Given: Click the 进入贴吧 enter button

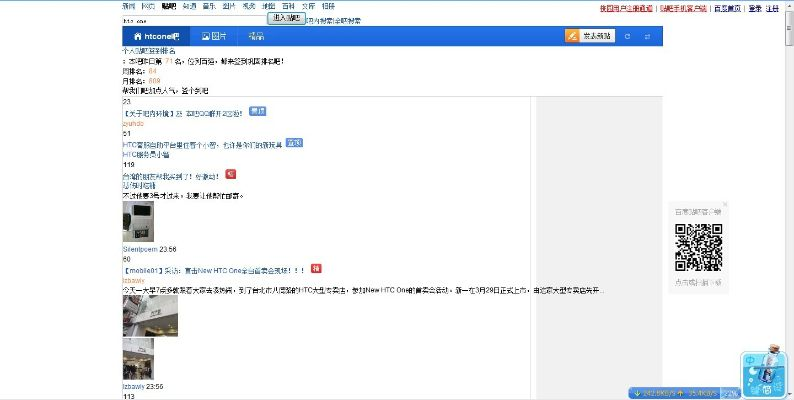Looking at the screenshot, I should 286,18.
